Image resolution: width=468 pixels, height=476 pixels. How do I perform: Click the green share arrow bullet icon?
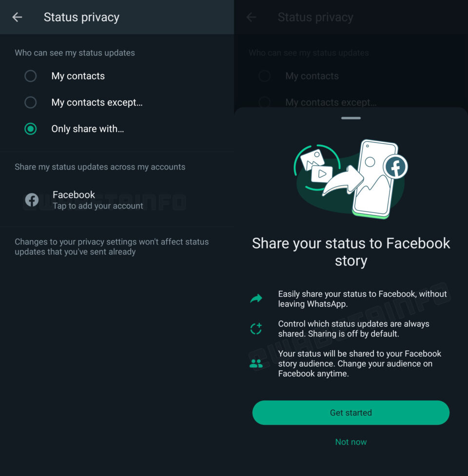click(x=256, y=299)
